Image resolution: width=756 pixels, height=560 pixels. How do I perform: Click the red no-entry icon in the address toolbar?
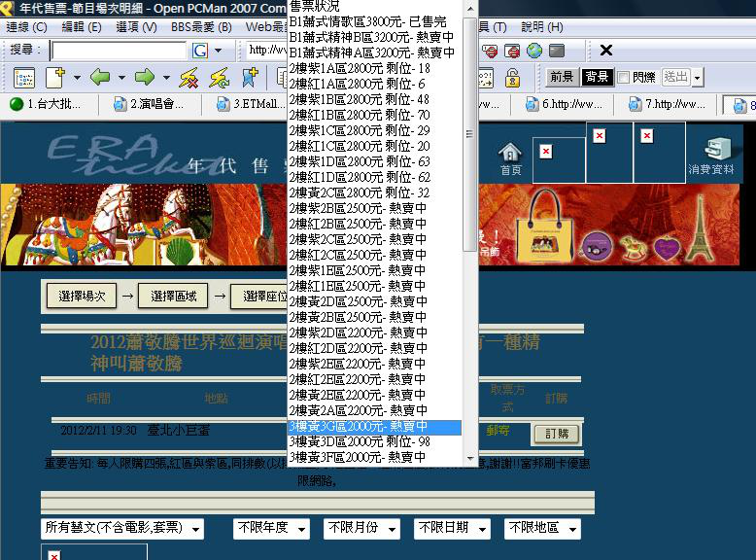pos(490,51)
